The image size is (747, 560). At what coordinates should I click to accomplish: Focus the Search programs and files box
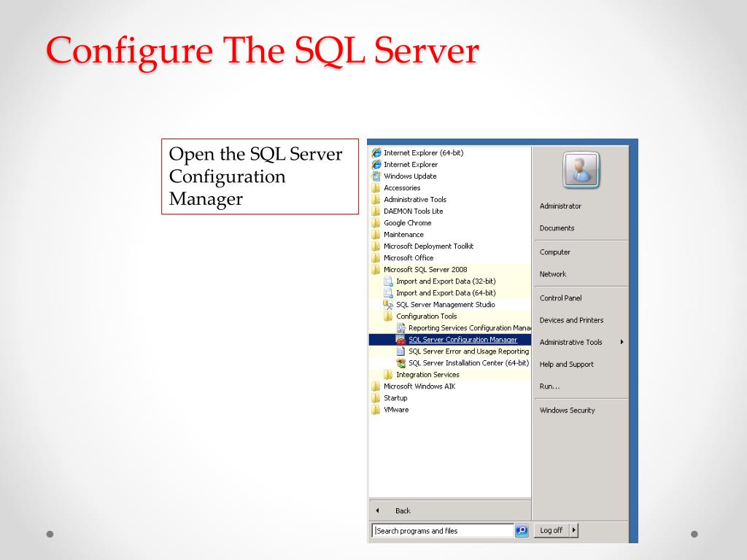click(443, 531)
